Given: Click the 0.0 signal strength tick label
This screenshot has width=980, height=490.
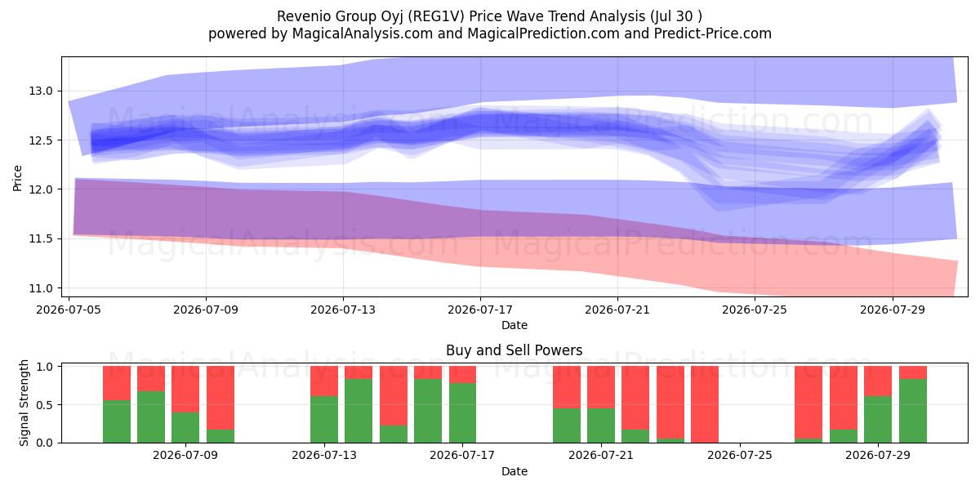Looking at the screenshot, I should pyautogui.click(x=44, y=443).
